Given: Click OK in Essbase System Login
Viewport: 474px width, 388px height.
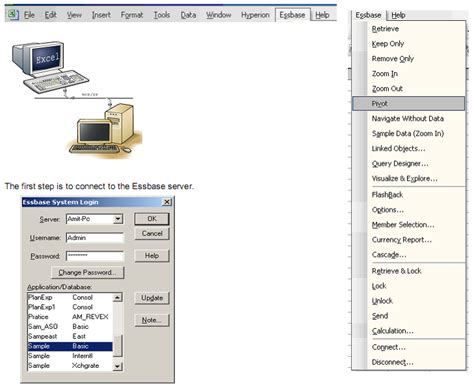Looking at the screenshot, I should tap(152, 219).
